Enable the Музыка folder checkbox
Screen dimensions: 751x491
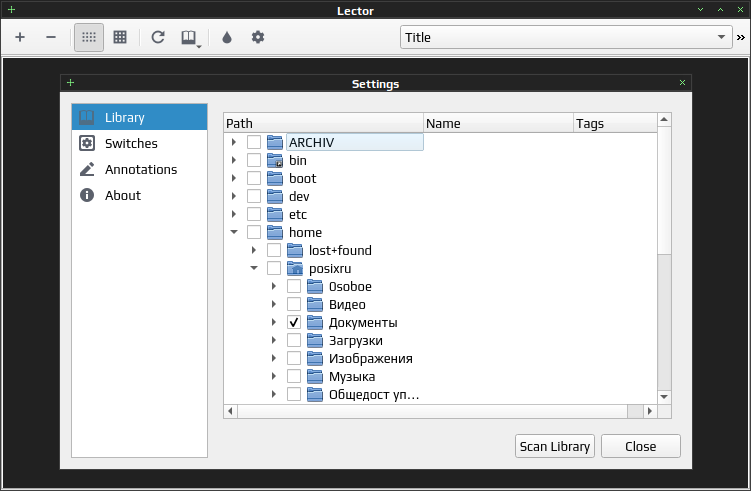tap(294, 377)
